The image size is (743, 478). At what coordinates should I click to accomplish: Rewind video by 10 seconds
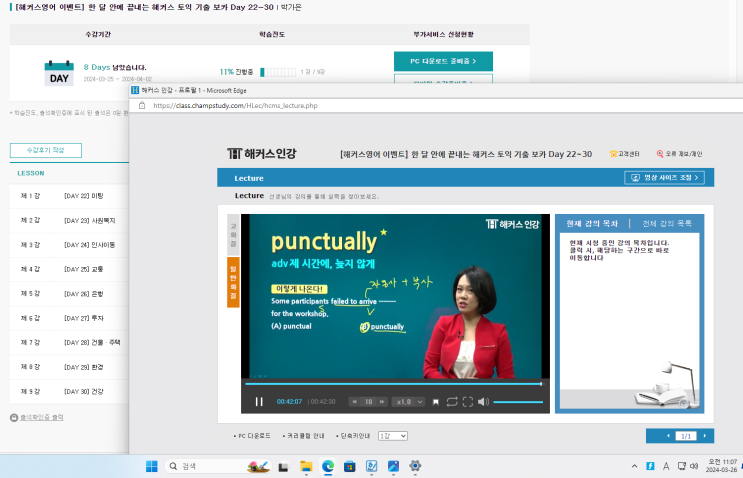point(354,402)
